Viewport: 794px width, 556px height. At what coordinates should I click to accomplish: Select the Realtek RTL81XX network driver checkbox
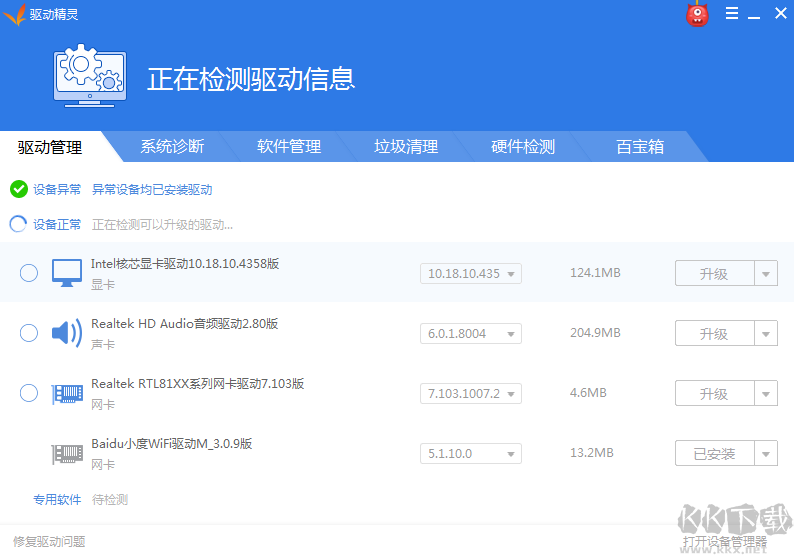pyautogui.click(x=29, y=393)
